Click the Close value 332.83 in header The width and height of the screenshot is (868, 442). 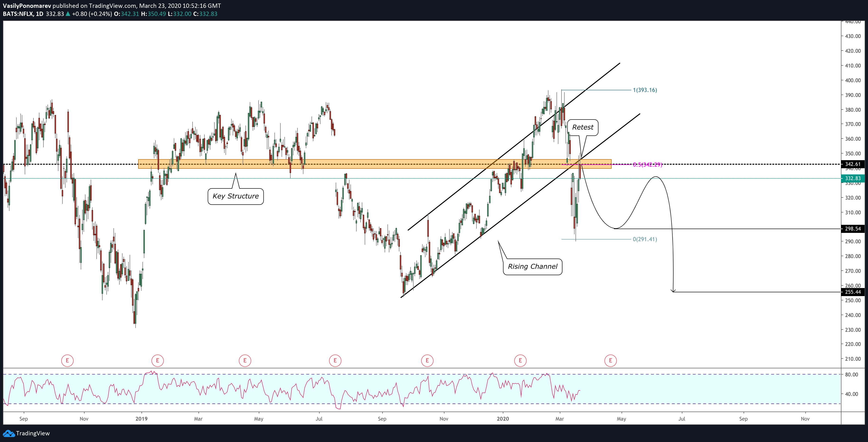(208, 14)
